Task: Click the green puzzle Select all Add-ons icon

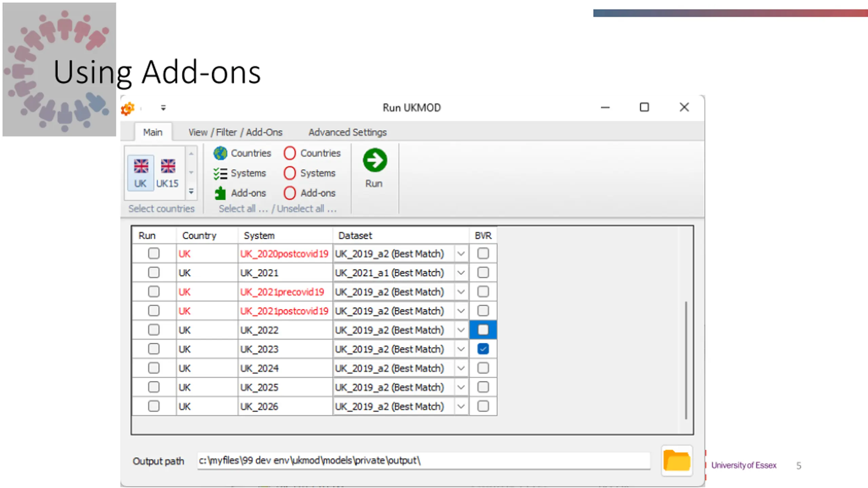Action: [x=220, y=193]
